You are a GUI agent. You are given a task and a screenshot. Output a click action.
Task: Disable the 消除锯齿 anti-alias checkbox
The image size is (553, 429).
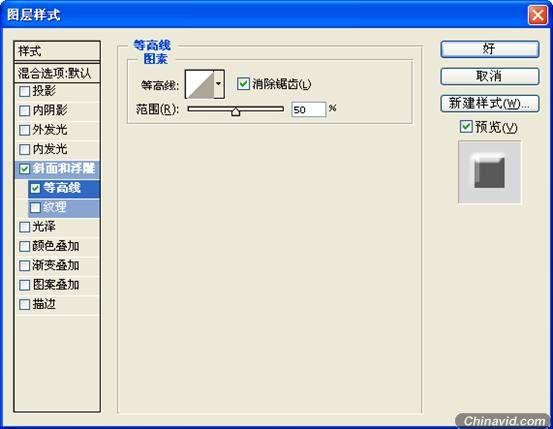pyautogui.click(x=243, y=84)
